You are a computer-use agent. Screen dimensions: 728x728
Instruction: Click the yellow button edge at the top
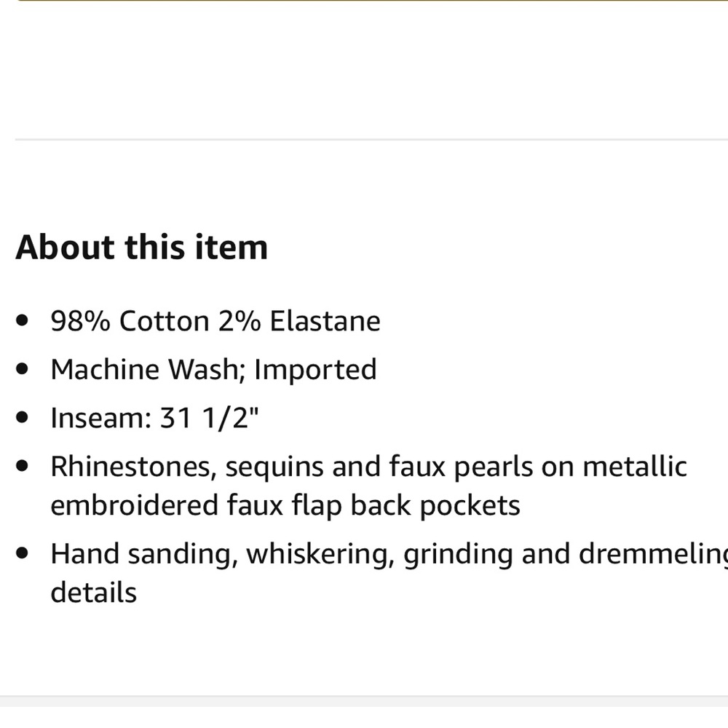click(371, 1)
